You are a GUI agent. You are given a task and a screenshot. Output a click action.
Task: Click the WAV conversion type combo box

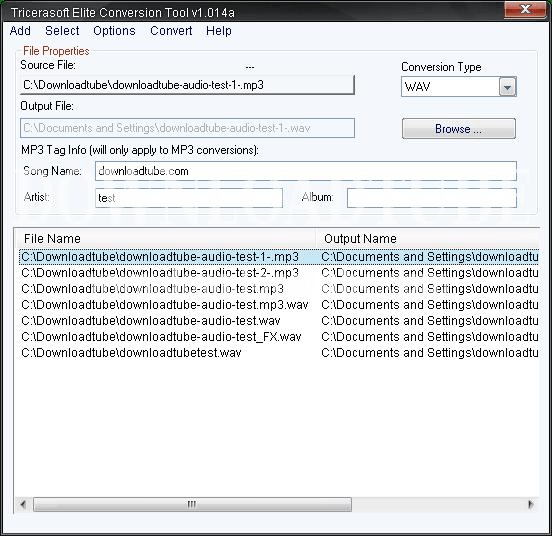tap(458, 87)
